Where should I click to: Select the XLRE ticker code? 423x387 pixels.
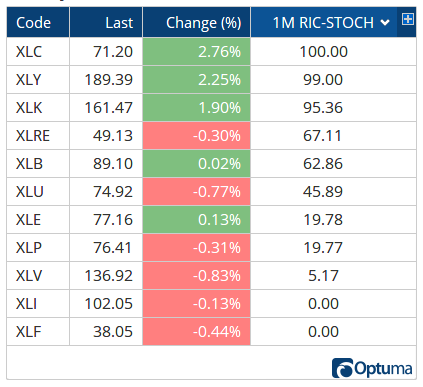33,136
